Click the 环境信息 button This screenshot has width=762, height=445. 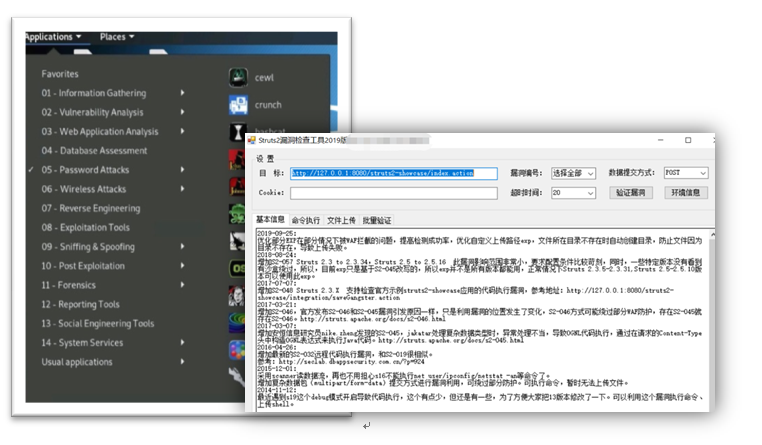[686, 193]
